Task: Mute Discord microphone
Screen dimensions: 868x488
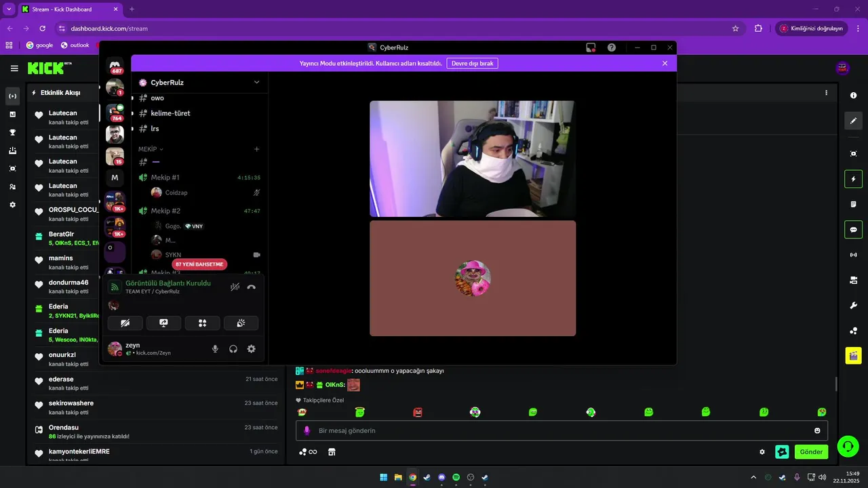Action: (x=215, y=349)
